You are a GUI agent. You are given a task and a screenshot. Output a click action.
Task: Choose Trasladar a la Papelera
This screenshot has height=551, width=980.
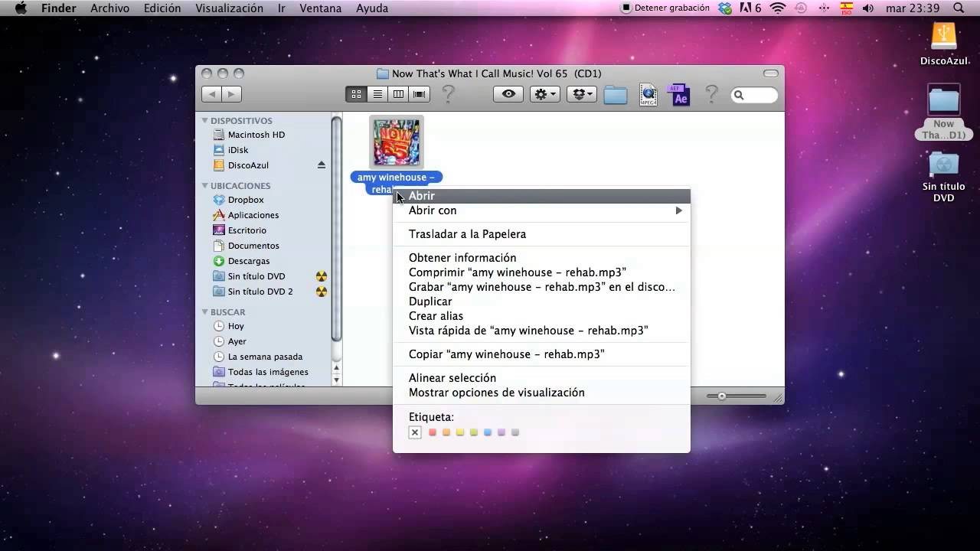click(541, 234)
